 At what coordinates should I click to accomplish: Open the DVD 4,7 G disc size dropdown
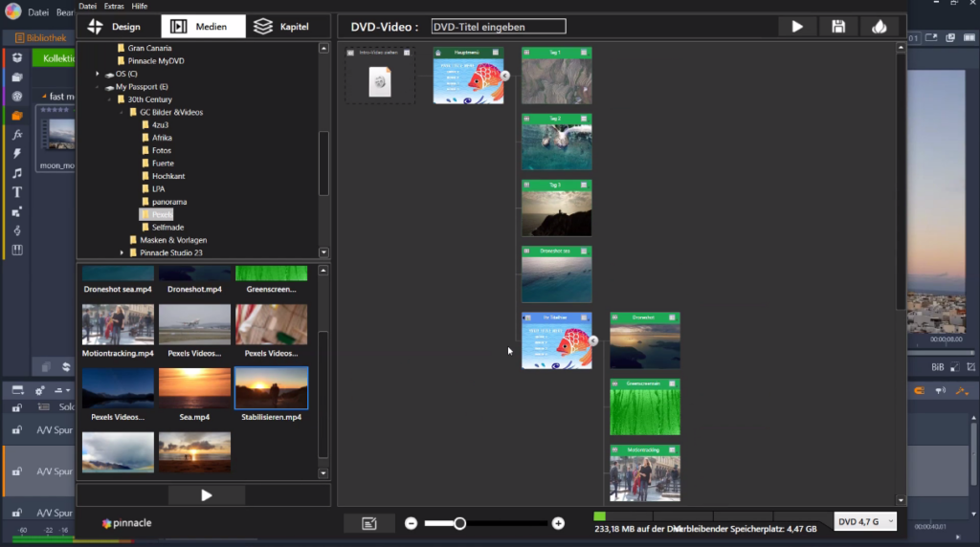(865, 521)
